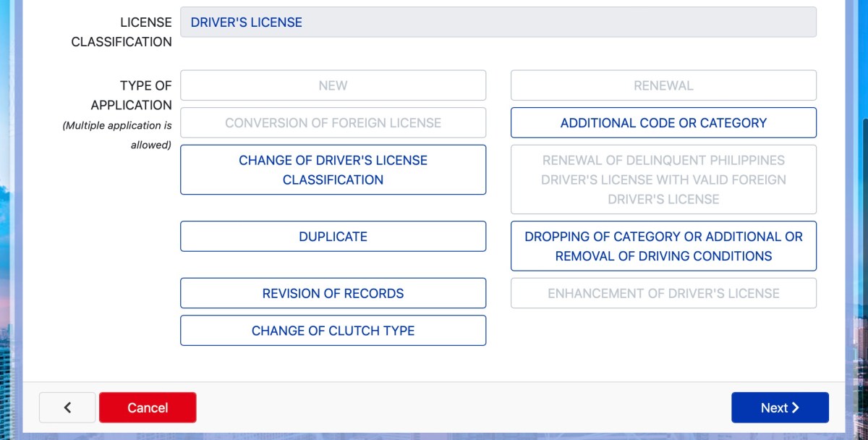This screenshot has width=868, height=440.
Task: Toggle the DUPLICATE application type
Action: point(333,237)
